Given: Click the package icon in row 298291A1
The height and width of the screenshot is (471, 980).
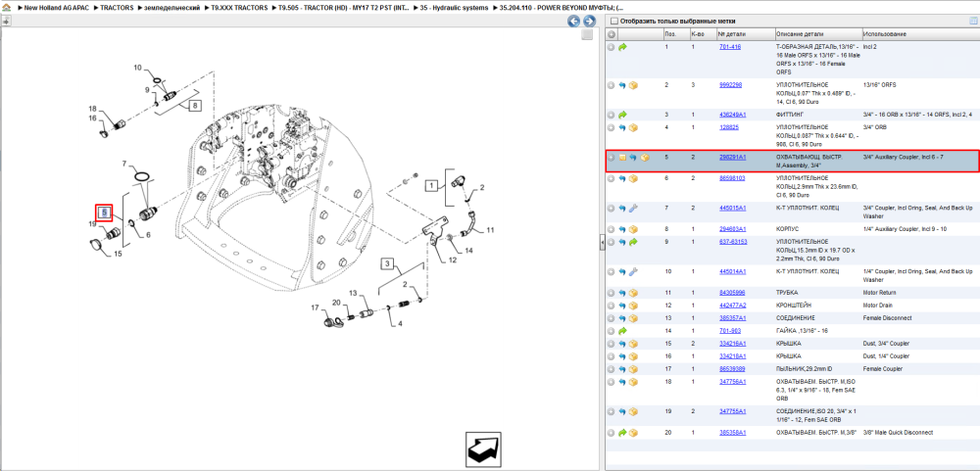Looking at the screenshot, I should [645, 158].
